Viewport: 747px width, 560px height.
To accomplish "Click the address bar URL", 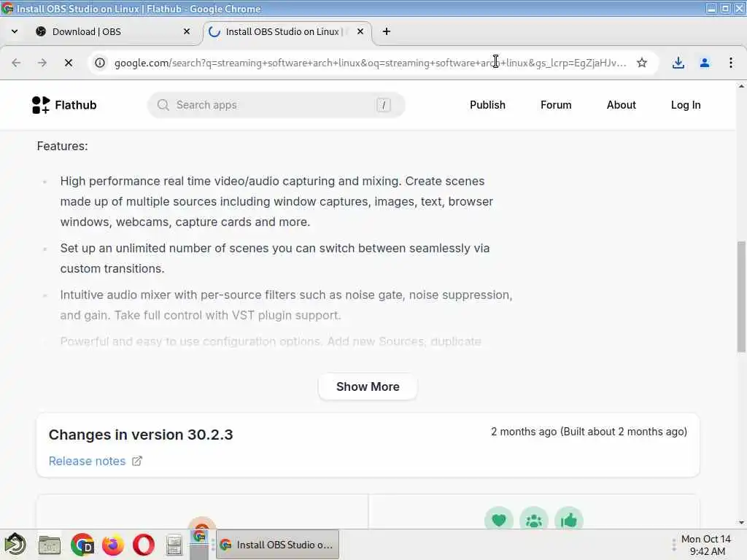I will click(x=370, y=63).
